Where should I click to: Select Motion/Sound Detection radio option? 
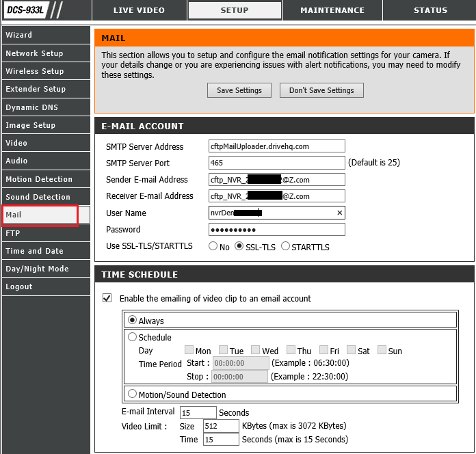point(133,395)
